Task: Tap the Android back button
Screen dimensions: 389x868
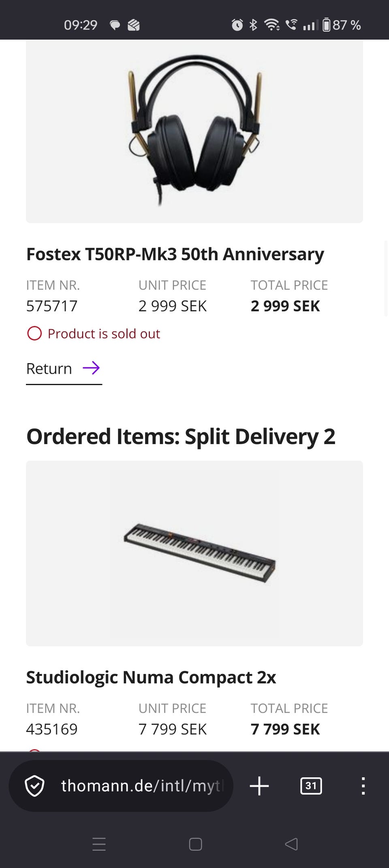Action: [291, 844]
